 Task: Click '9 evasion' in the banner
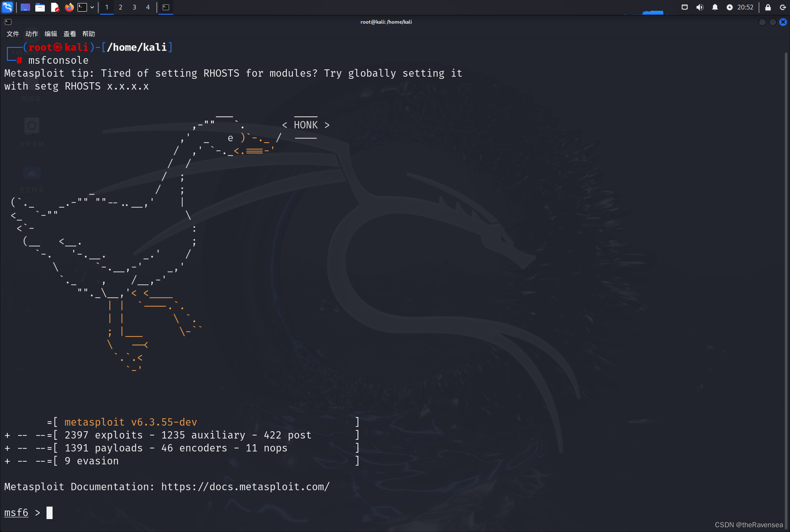(92, 461)
